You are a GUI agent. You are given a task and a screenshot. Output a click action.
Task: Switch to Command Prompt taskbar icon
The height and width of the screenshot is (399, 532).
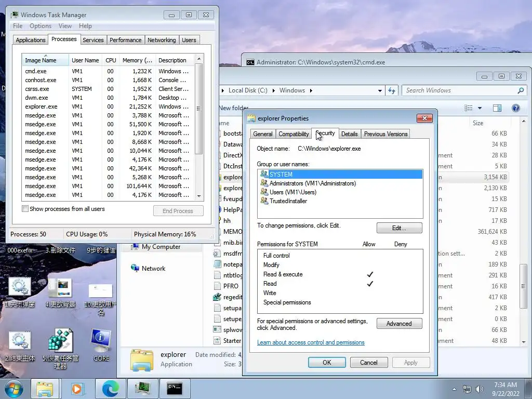click(x=175, y=389)
